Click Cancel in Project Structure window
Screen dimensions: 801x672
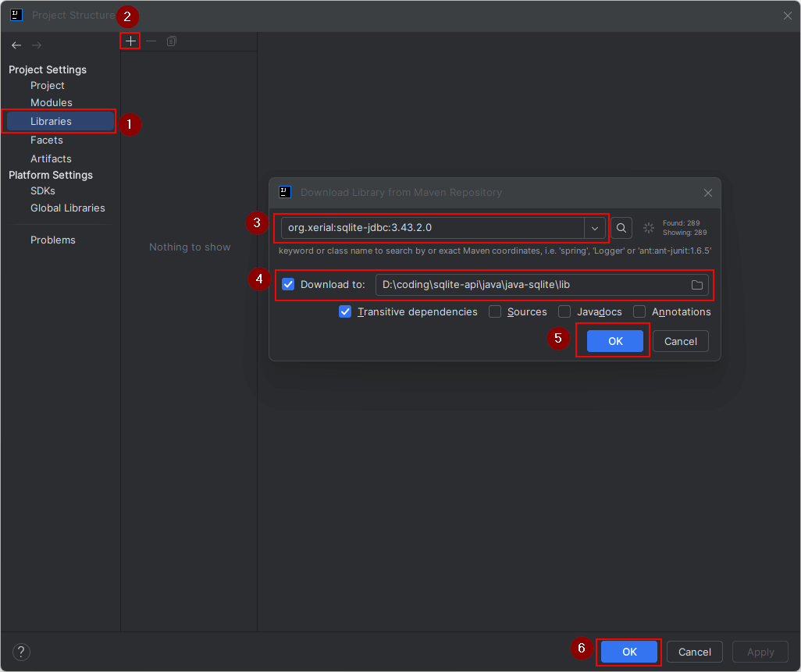694,652
